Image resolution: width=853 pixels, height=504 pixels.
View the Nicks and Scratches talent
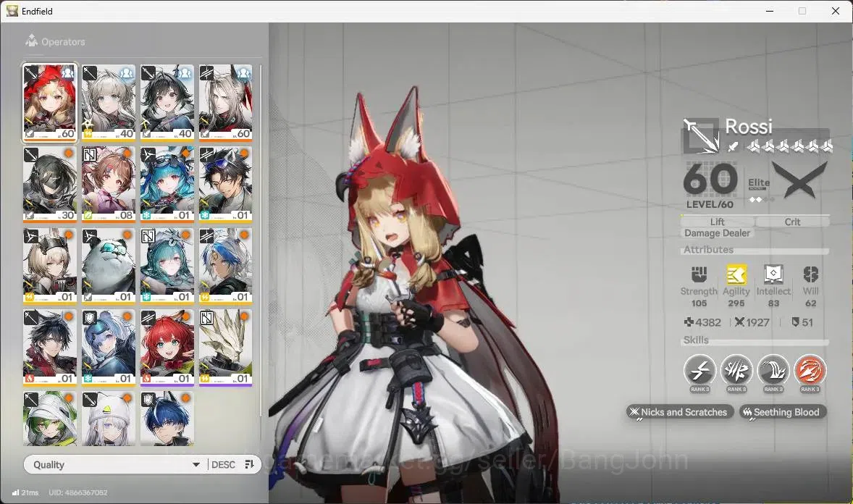[x=680, y=412]
